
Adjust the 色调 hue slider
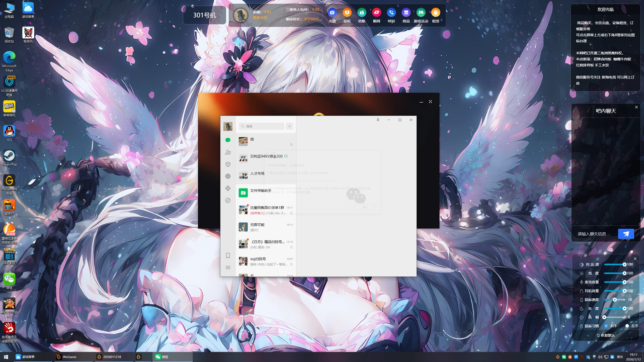(x=615, y=317)
